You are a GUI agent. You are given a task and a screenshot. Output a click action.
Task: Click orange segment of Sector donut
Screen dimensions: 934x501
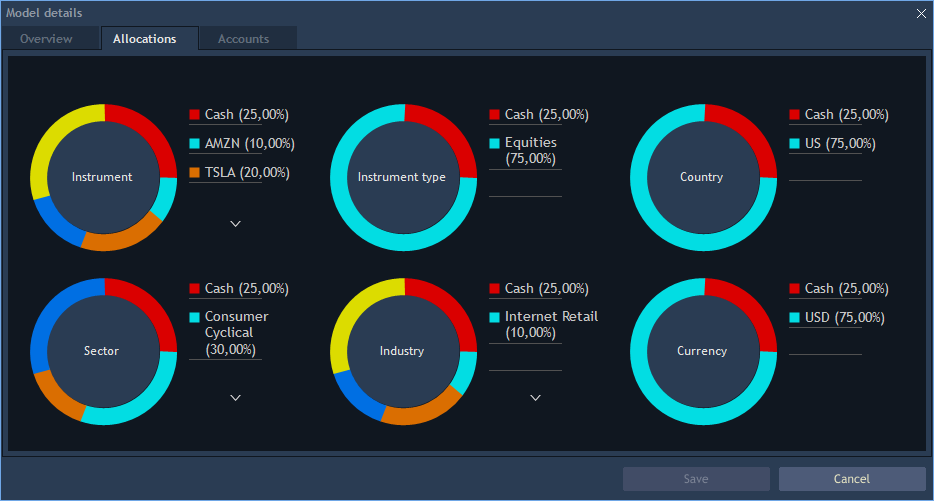(57, 396)
